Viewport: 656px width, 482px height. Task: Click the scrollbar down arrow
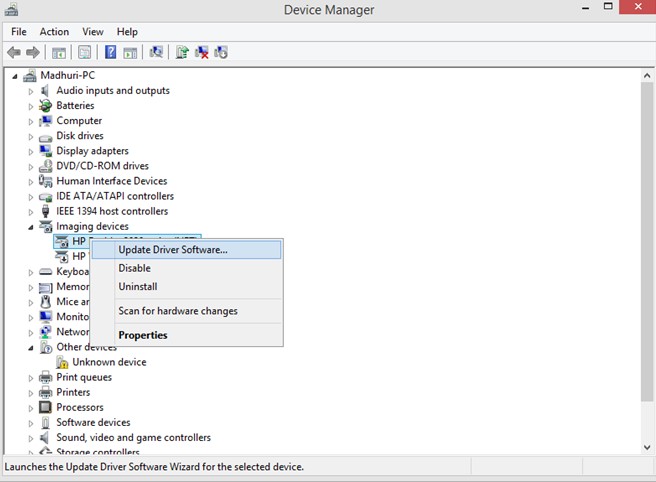[647, 447]
